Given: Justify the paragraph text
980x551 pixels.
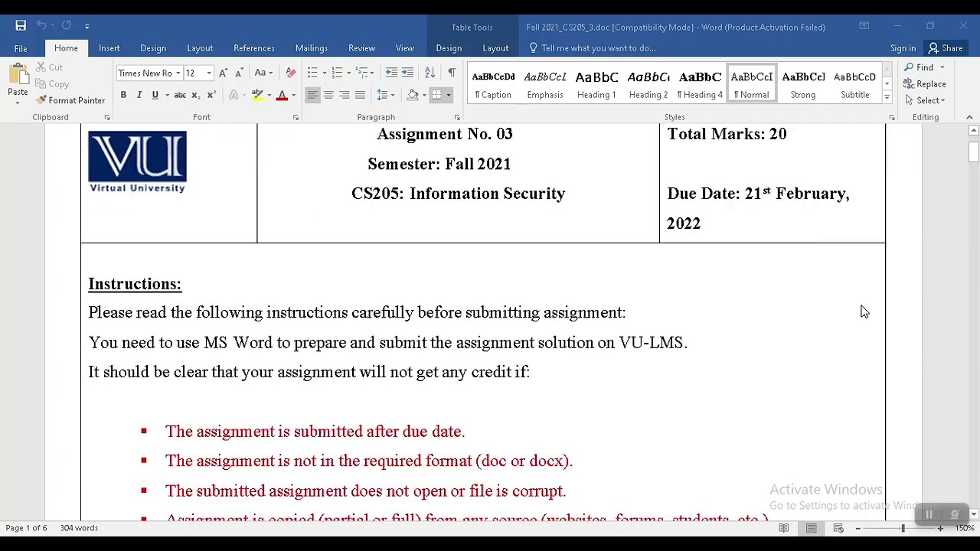Looking at the screenshot, I should click(x=360, y=95).
